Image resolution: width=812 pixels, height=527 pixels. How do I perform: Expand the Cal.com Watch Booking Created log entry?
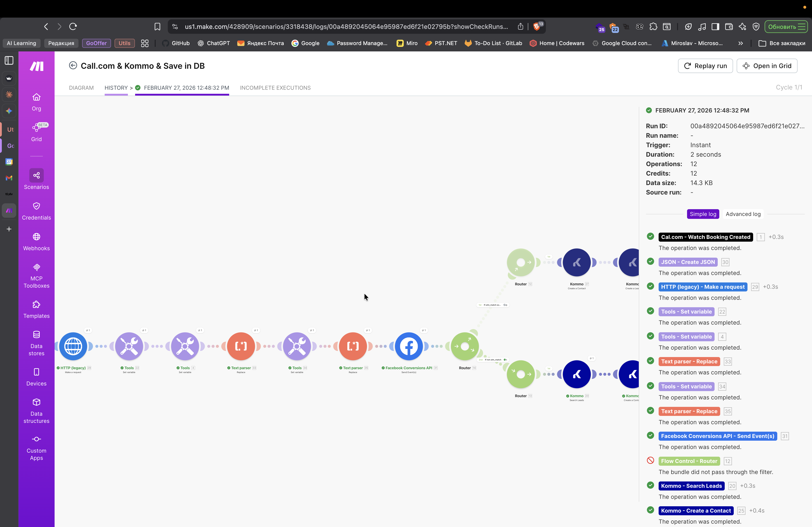pos(705,237)
